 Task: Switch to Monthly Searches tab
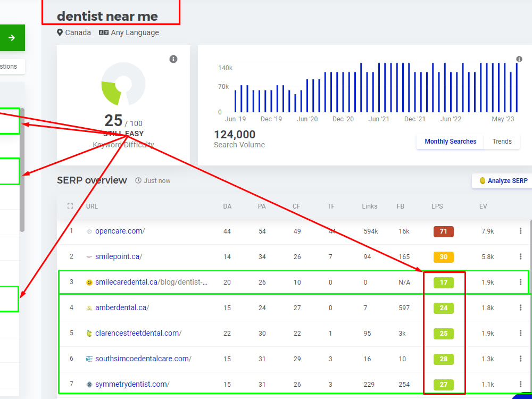tap(450, 142)
